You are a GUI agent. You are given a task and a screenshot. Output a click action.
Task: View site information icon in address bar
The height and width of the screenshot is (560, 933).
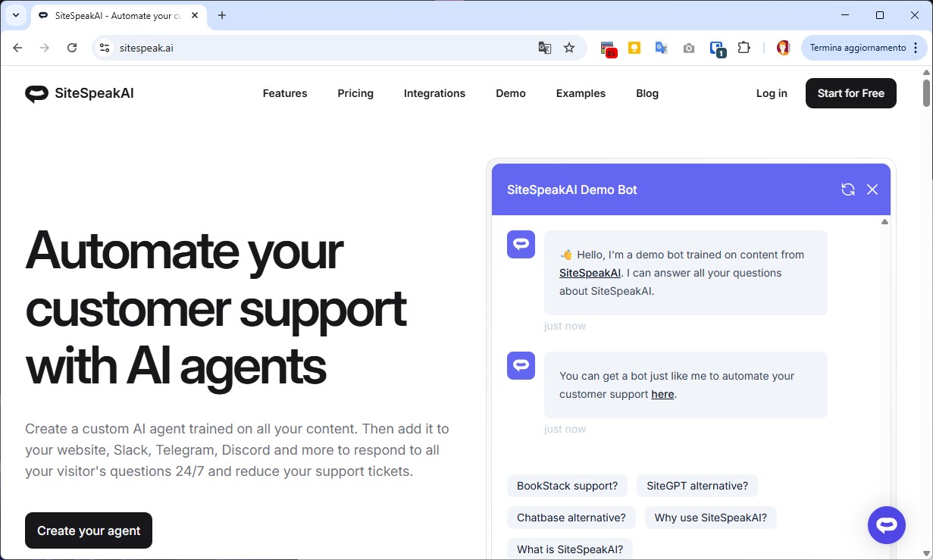tap(105, 48)
